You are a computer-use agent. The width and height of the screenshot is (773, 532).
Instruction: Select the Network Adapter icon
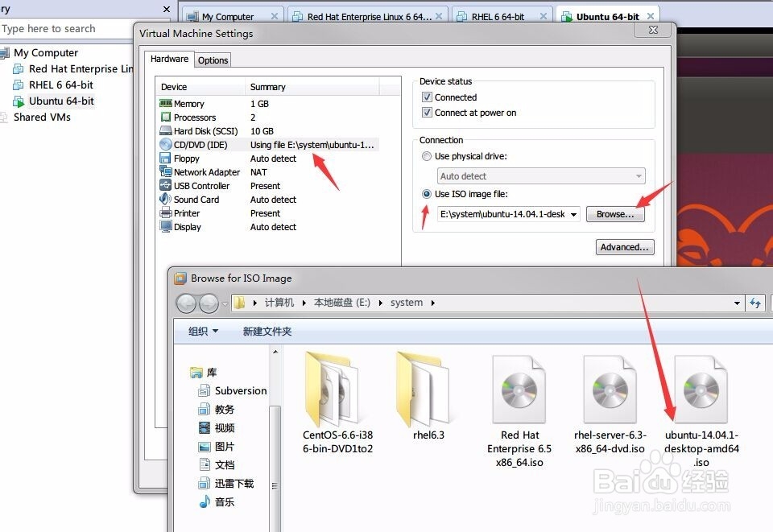166,172
